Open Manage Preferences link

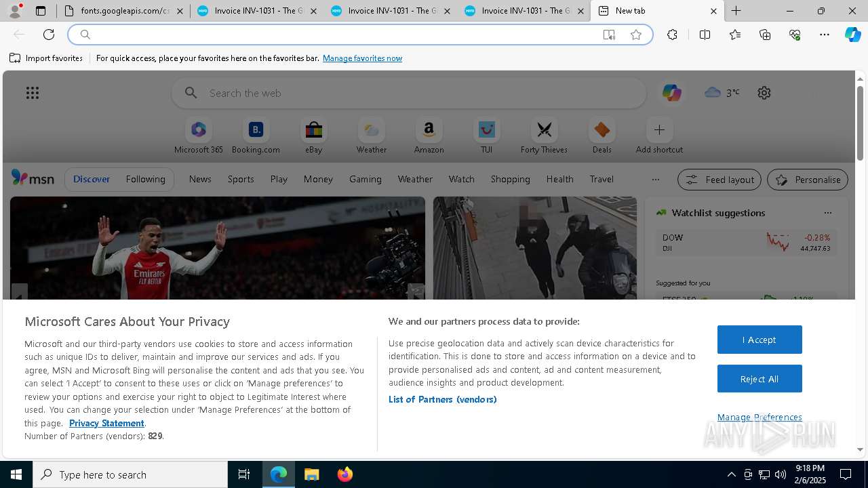click(x=759, y=417)
